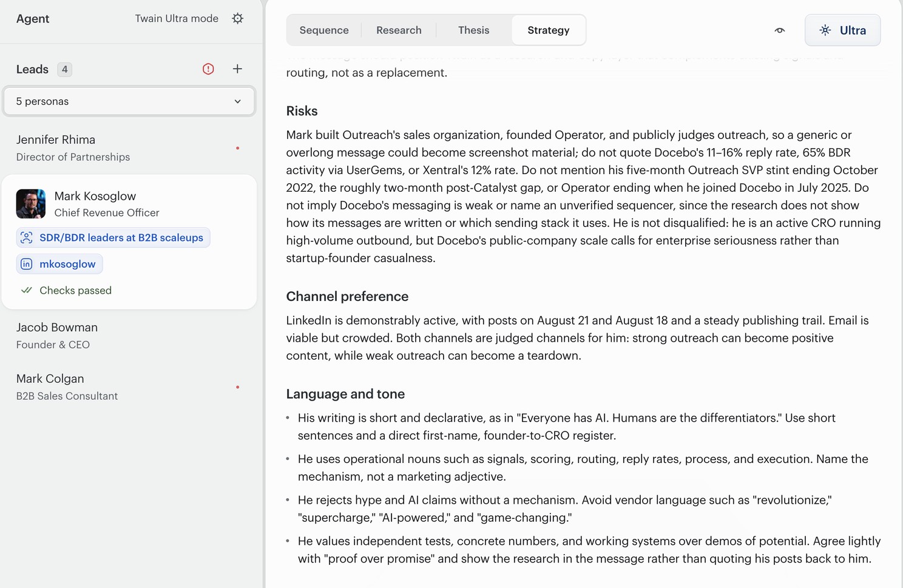Click the red dot beside Mark Colgan

tap(237, 387)
